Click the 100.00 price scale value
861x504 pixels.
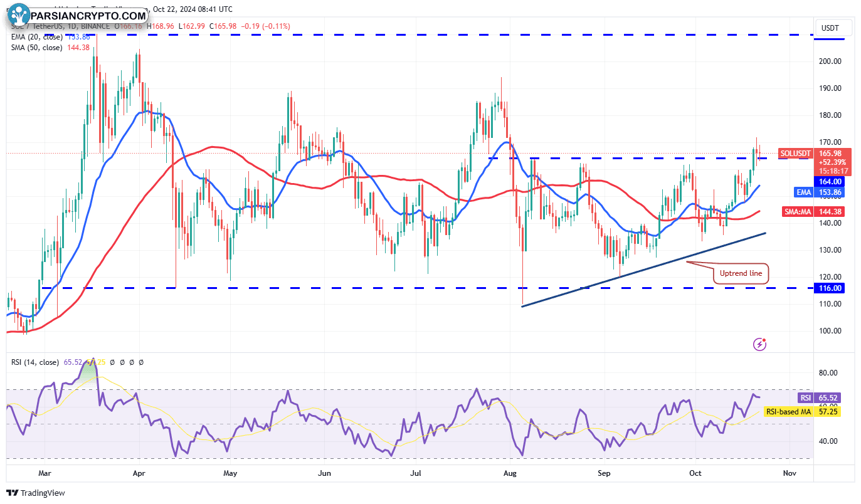(832, 331)
